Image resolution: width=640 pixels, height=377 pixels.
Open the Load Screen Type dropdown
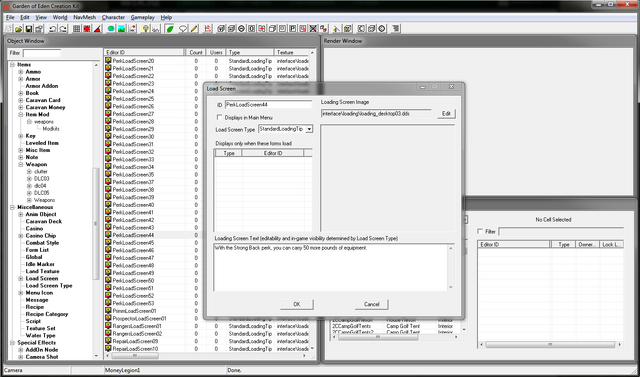(309, 129)
